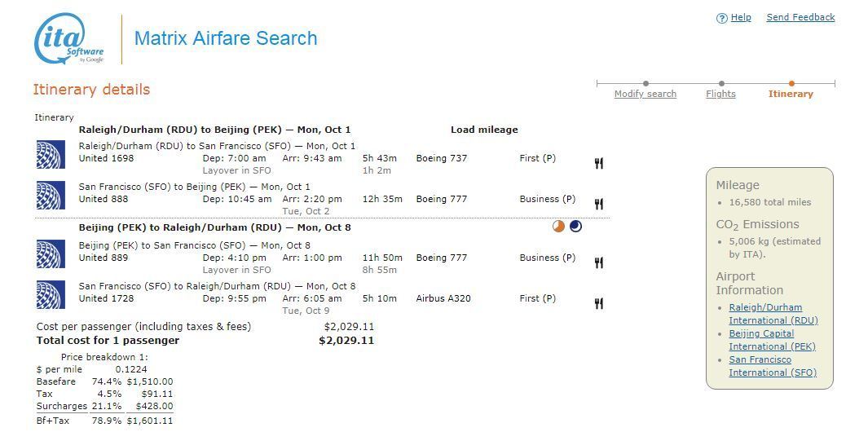The height and width of the screenshot is (432, 868).
Task: Click the 1h 2m layover duration
Action: (377, 170)
